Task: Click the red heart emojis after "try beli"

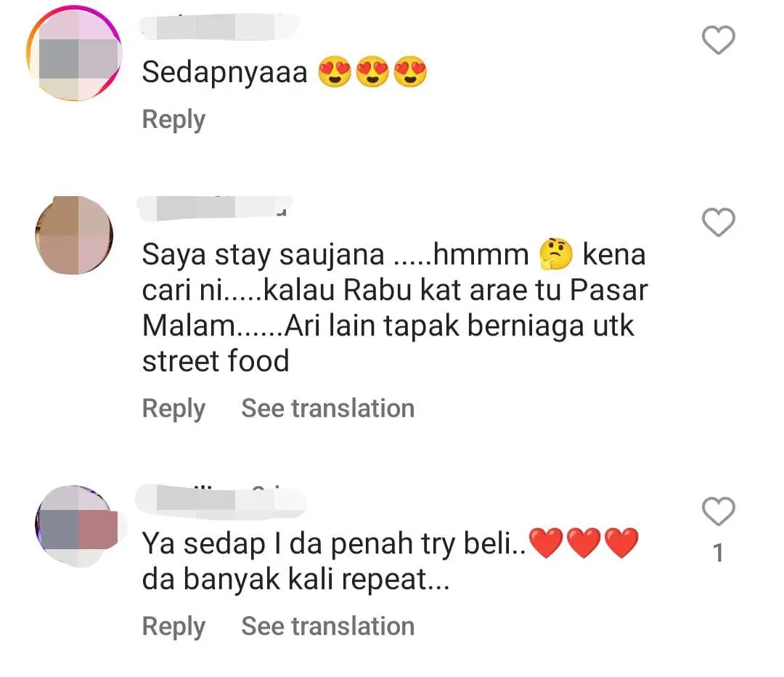Action: (x=584, y=544)
